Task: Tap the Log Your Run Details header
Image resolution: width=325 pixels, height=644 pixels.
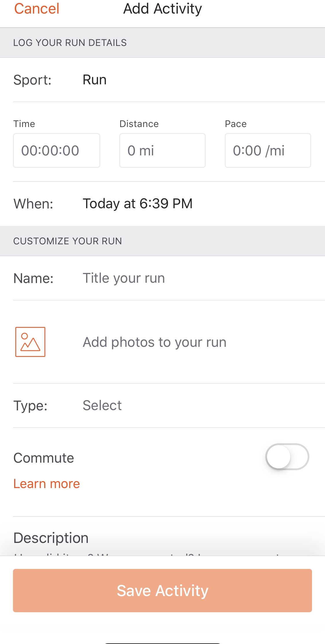Action: [70, 43]
